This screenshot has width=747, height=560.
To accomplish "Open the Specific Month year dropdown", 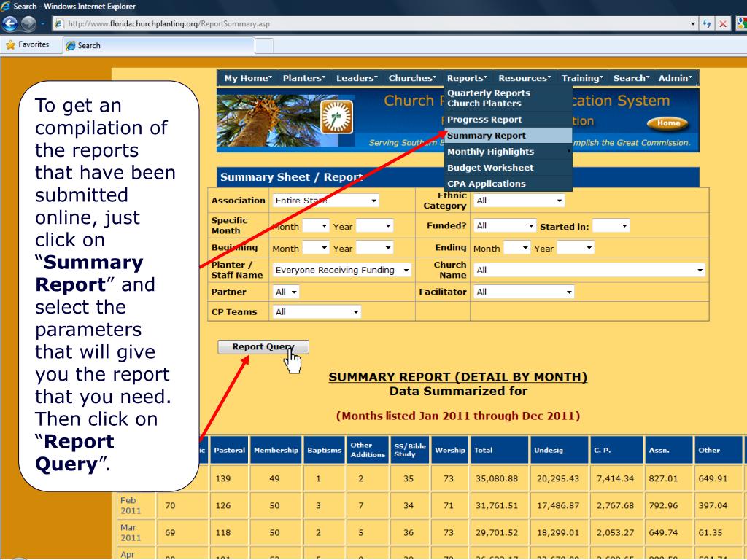I will tap(375, 226).
